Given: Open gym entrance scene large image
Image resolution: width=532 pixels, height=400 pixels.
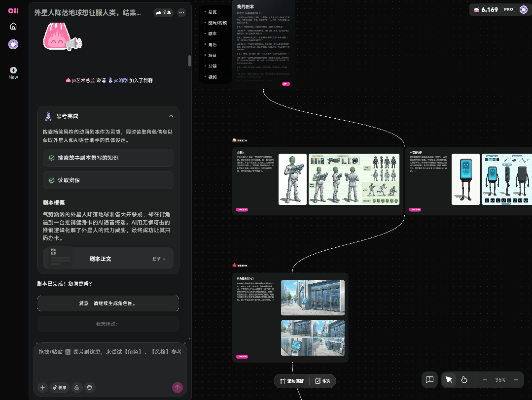Looking at the screenshot, I should pos(313,298).
